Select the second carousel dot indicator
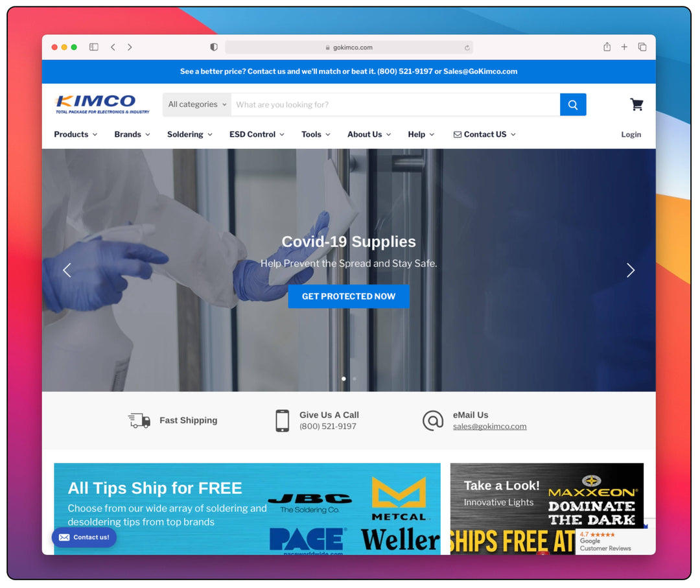 354,379
